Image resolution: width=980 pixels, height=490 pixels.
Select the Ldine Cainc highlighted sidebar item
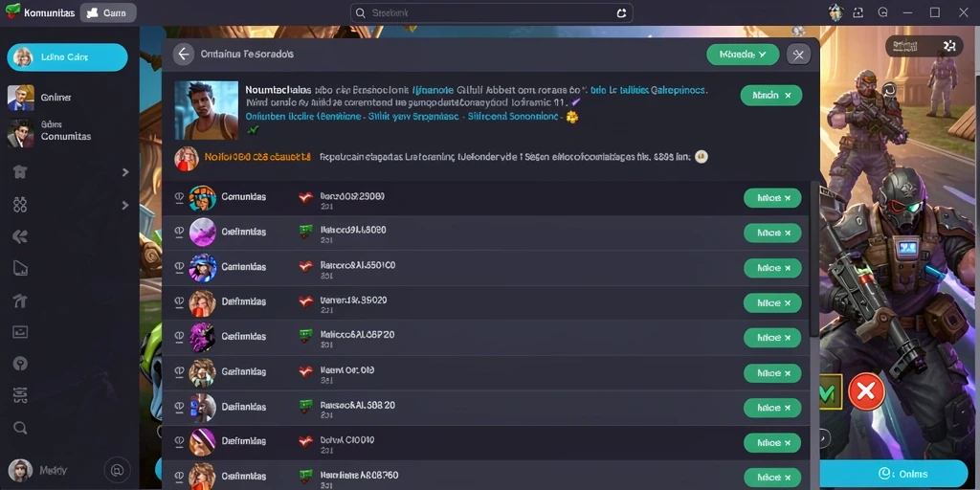click(67, 56)
